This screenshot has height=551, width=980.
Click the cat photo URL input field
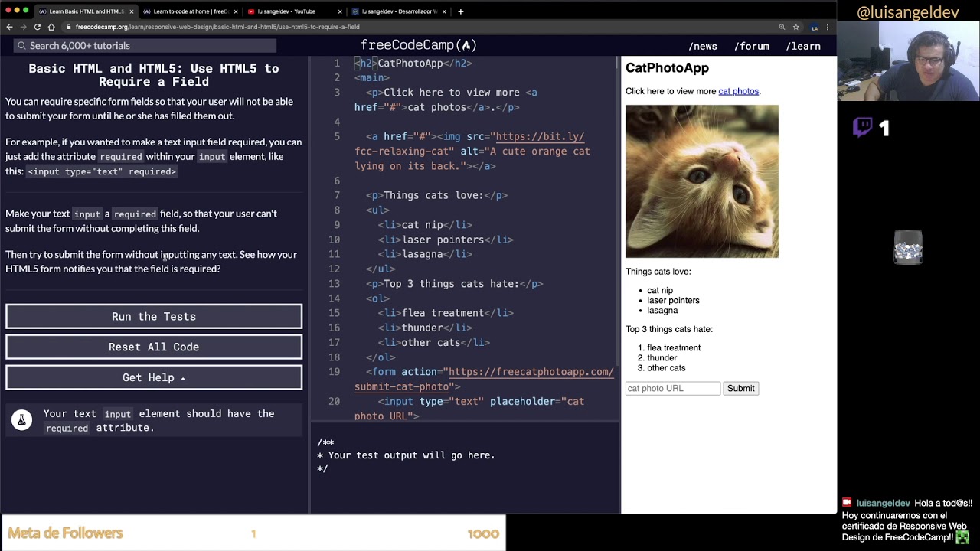tap(673, 388)
